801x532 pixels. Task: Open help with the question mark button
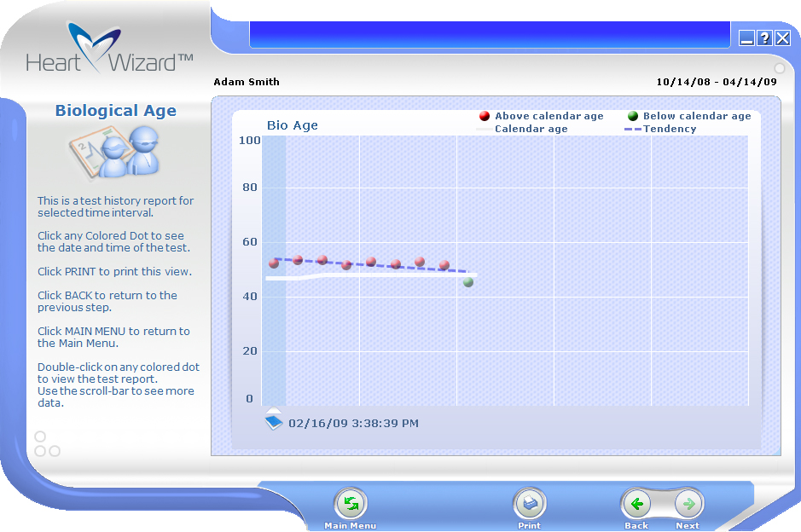click(x=764, y=38)
